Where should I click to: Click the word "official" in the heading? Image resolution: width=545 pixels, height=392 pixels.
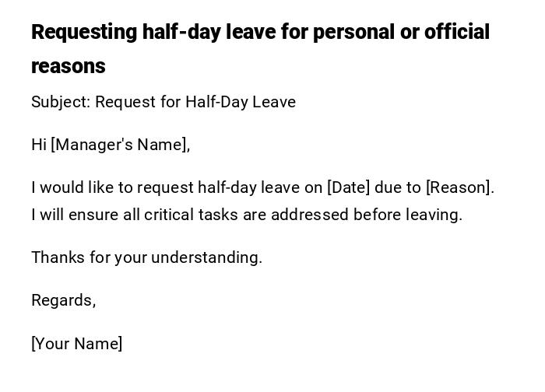click(x=457, y=32)
